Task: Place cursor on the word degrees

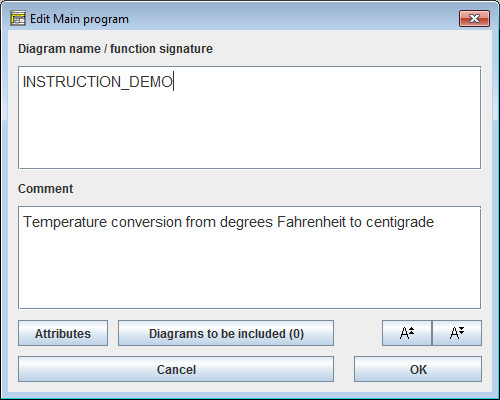Action: click(x=247, y=223)
